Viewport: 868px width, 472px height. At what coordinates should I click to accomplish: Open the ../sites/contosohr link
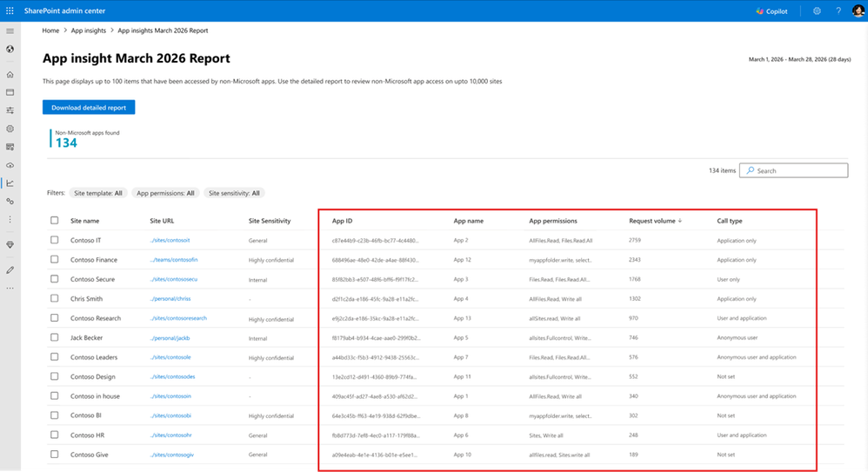pos(170,435)
